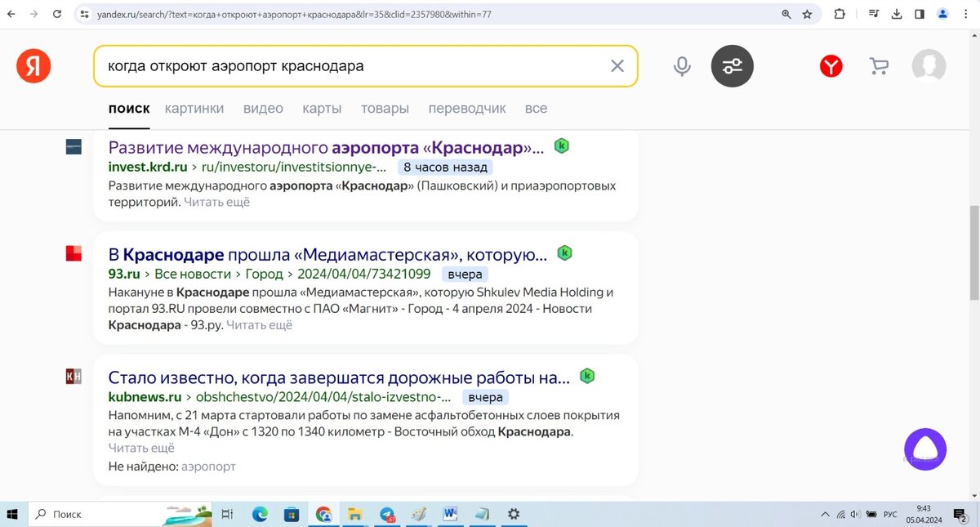The height and width of the screenshot is (527, 980).
Task: Open the Yandex account avatar
Action: point(929,66)
